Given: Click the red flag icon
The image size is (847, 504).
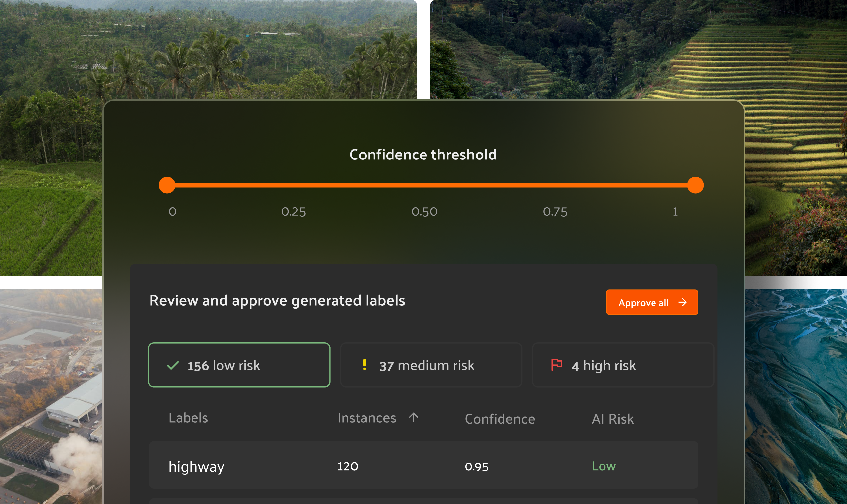Looking at the screenshot, I should click(556, 365).
